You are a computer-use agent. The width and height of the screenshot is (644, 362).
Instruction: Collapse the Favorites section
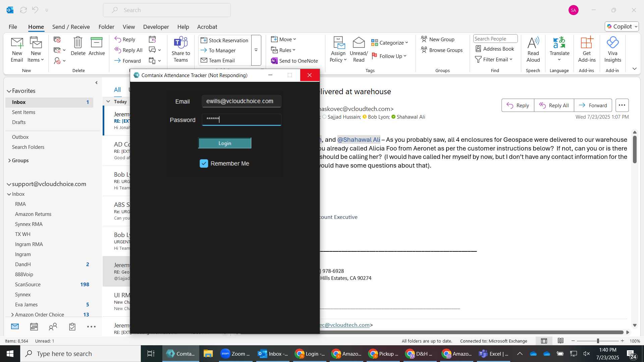[x=9, y=91]
